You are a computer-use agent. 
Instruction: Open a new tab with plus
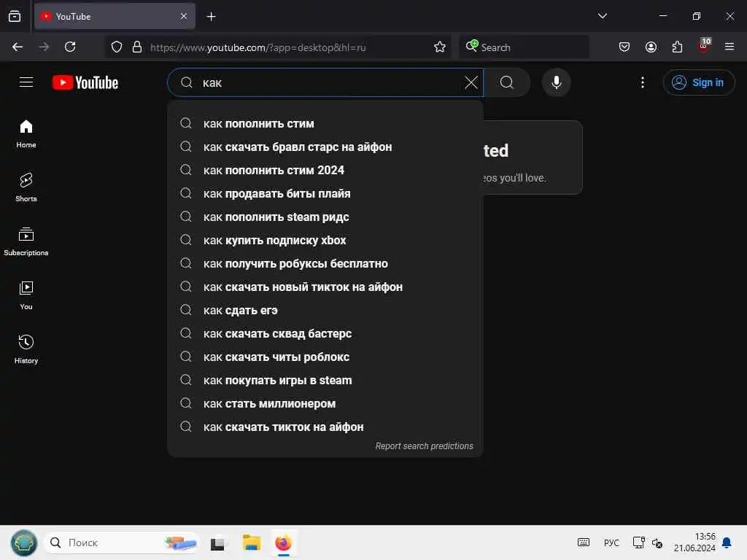click(x=211, y=17)
